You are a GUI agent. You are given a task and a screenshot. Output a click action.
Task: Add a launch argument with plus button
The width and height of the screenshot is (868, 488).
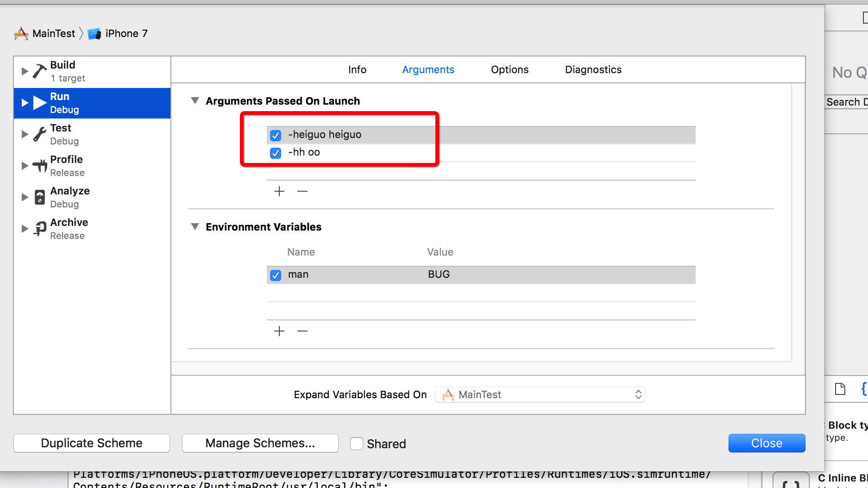point(279,191)
